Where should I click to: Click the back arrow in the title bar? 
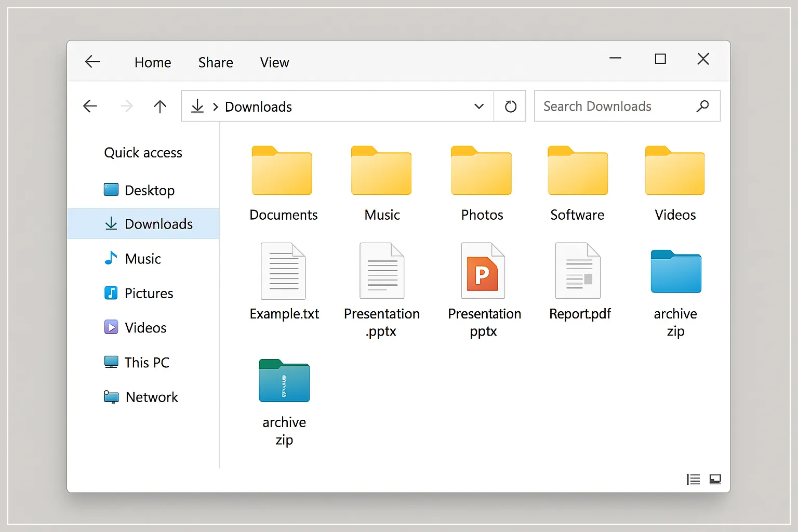pos(92,61)
